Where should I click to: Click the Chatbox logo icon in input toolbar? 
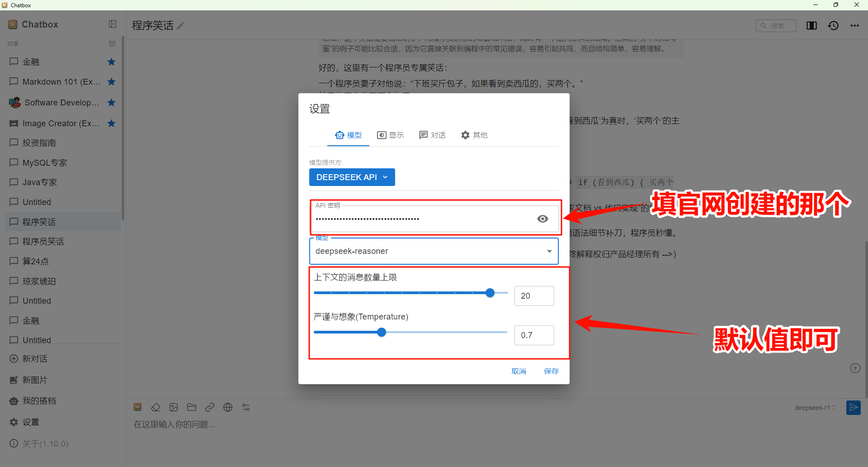(x=138, y=408)
